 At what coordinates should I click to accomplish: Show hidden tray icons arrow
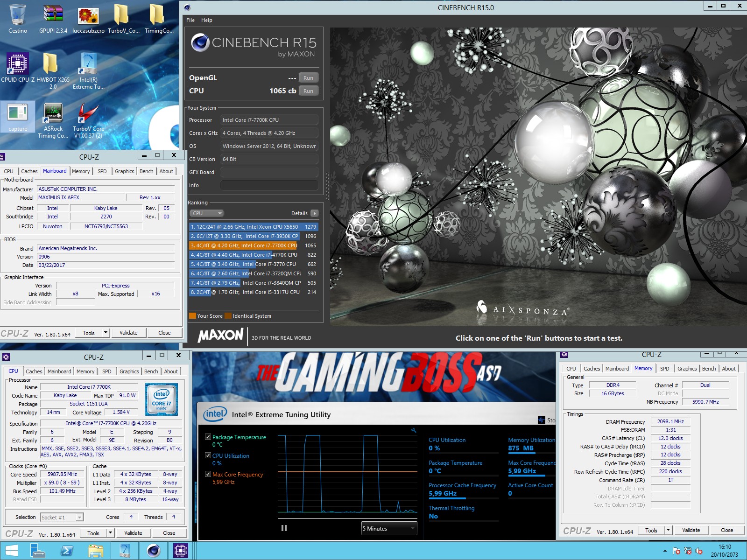click(665, 551)
